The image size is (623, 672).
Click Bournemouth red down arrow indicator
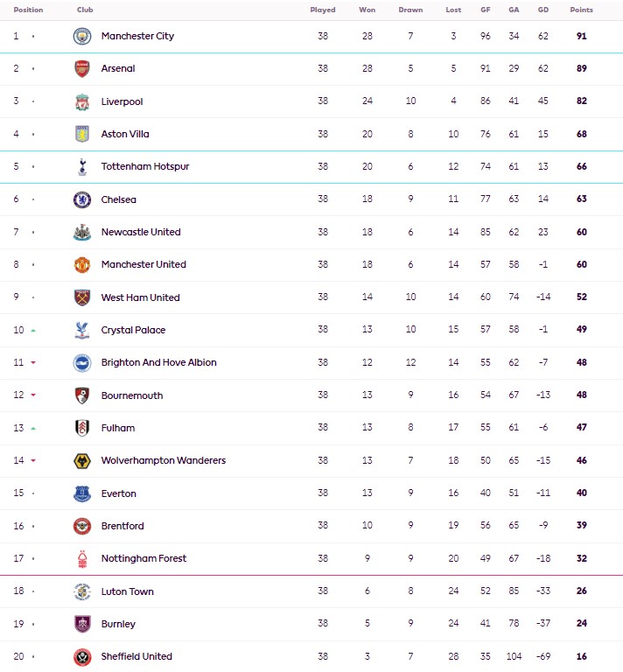click(x=33, y=395)
